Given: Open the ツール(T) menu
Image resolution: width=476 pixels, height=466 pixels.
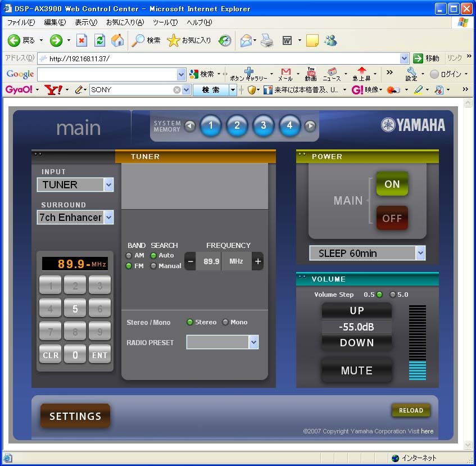Looking at the screenshot, I should click(x=165, y=22).
